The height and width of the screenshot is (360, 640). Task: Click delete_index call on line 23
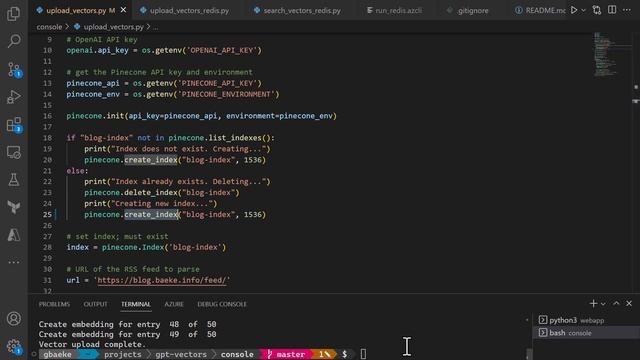click(151, 192)
